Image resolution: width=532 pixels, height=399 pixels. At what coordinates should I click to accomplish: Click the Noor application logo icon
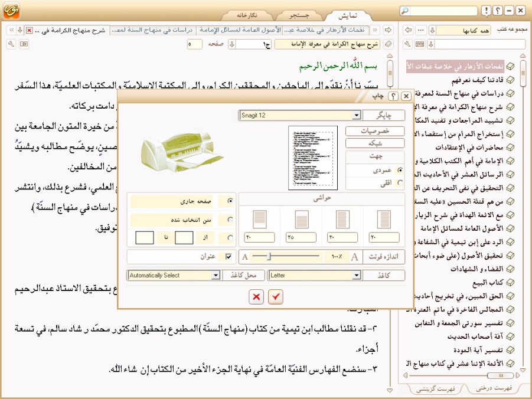12,11
